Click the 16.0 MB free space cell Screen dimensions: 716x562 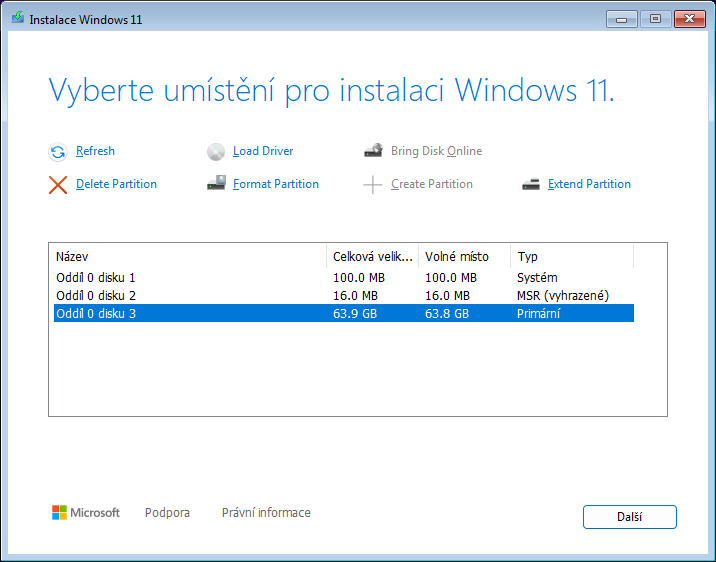click(x=447, y=295)
